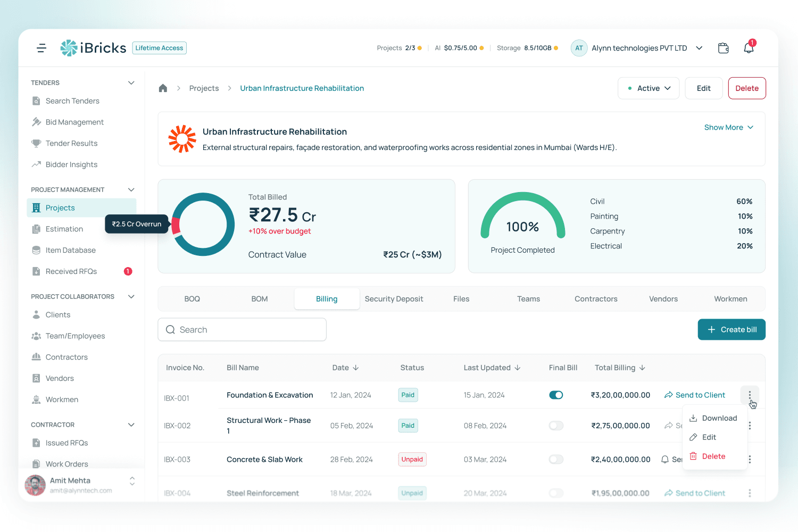Click the Create bill button
This screenshot has height=532, width=798.
click(731, 330)
